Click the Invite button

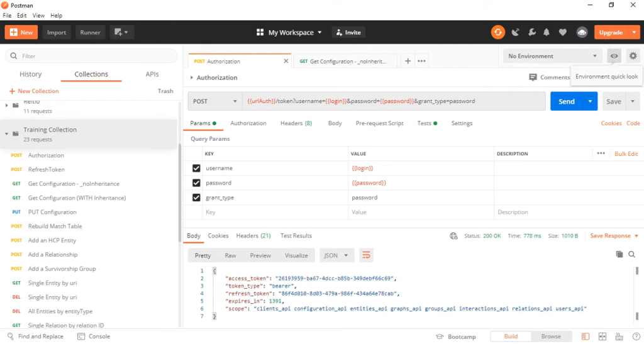348,33
